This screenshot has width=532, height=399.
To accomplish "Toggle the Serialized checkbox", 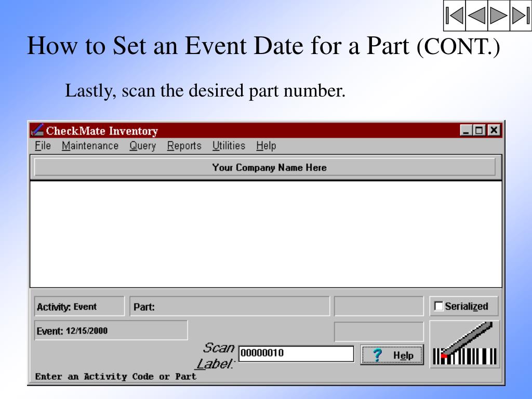I will tap(438, 306).
